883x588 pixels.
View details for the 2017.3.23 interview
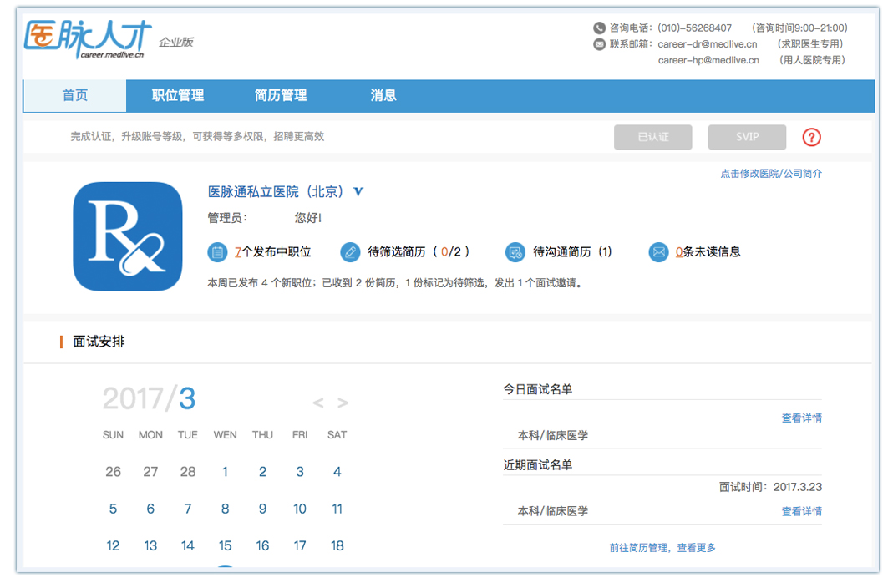tap(801, 511)
